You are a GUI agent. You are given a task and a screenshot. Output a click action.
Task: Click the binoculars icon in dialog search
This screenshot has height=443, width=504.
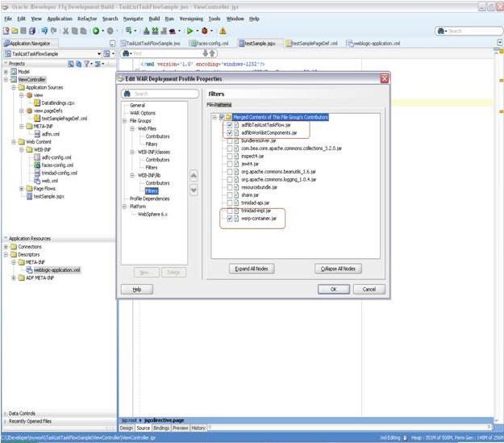click(x=127, y=94)
